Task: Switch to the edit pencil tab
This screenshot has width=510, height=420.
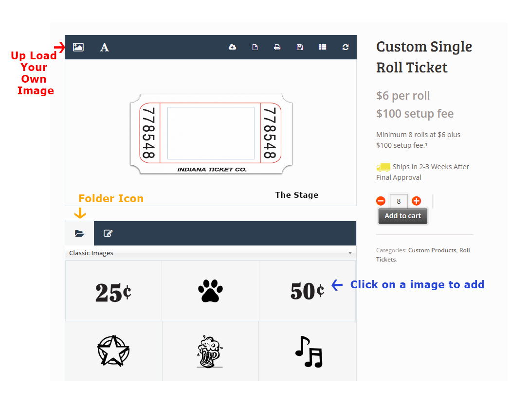Action: tap(108, 233)
